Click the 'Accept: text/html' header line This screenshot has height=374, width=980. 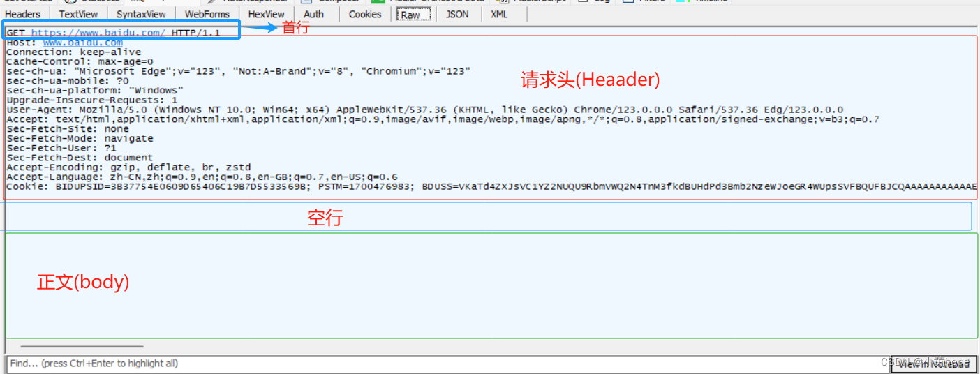pyautogui.click(x=443, y=119)
